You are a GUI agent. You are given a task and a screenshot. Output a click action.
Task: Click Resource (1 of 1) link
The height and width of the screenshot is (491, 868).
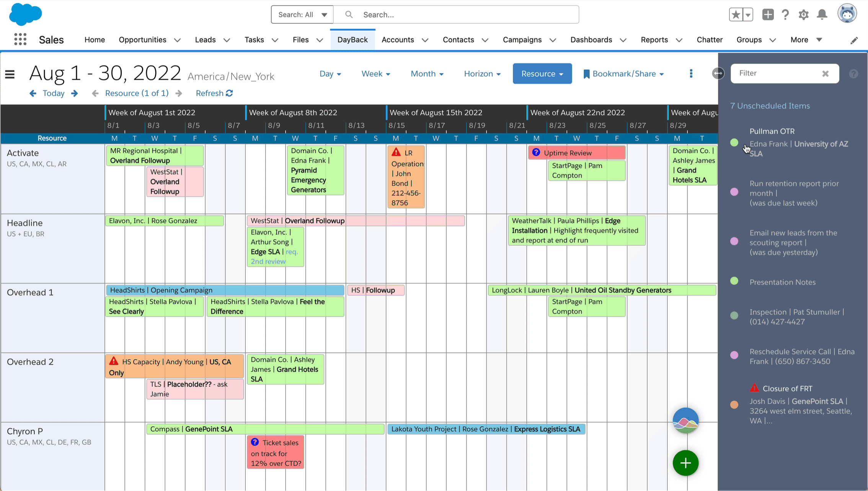tap(137, 93)
